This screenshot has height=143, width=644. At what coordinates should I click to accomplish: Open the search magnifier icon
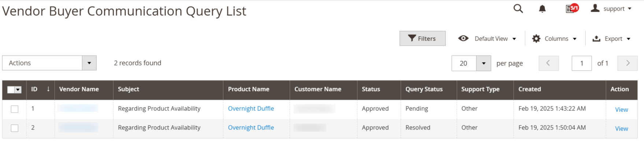[x=518, y=8]
